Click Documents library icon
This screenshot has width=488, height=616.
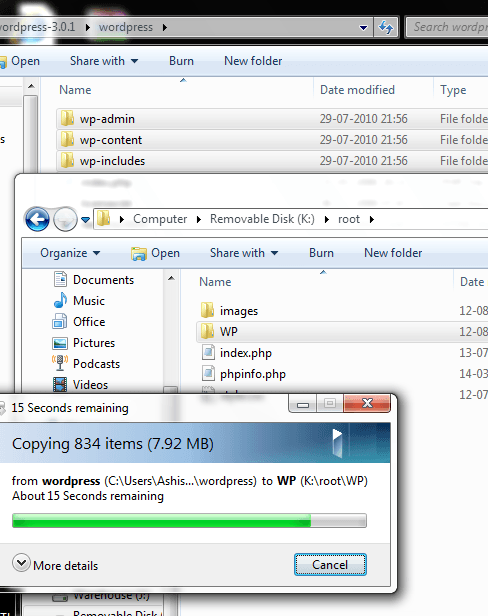click(60, 279)
